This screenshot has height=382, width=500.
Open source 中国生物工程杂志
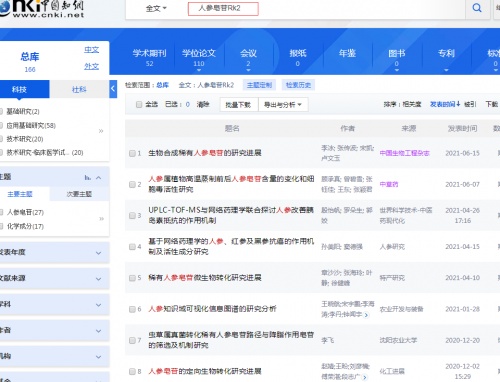tap(405, 153)
